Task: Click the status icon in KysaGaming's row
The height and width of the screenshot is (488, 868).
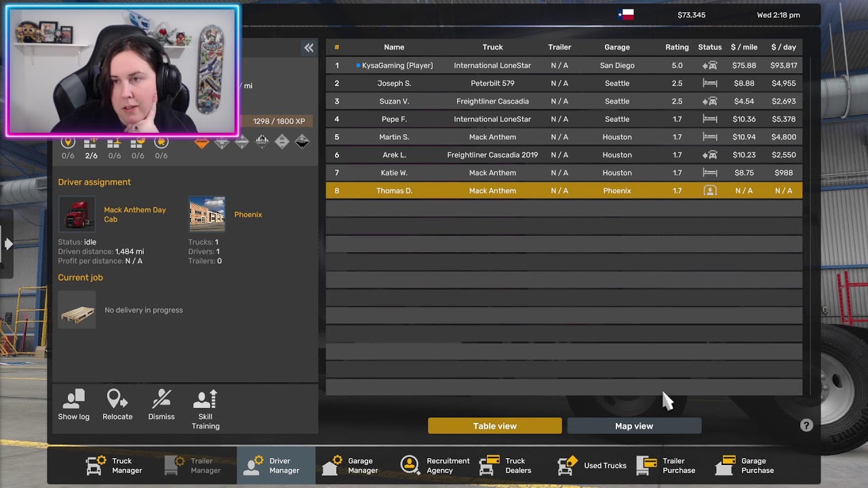Action: tap(710, 66)
